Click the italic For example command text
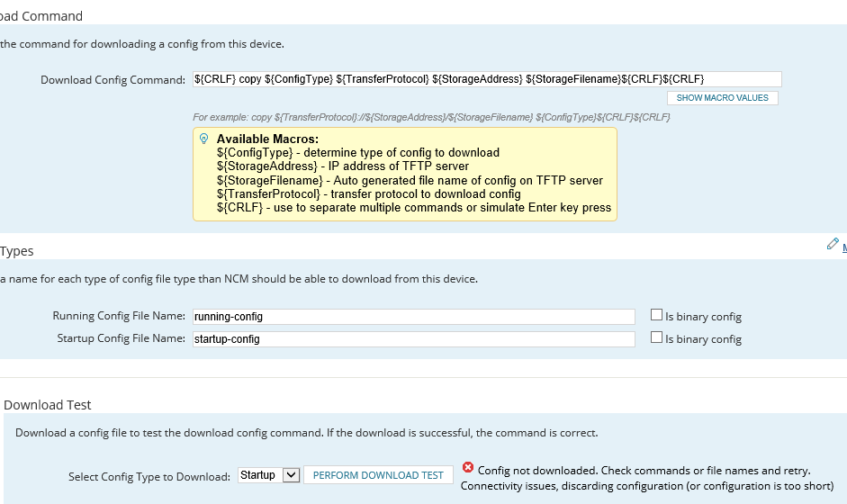 pyautogui.click(x=432, y=117)
